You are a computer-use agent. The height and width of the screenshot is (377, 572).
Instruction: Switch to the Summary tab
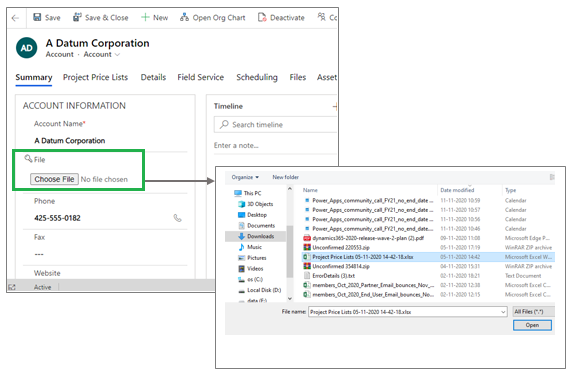coord(34,77)
